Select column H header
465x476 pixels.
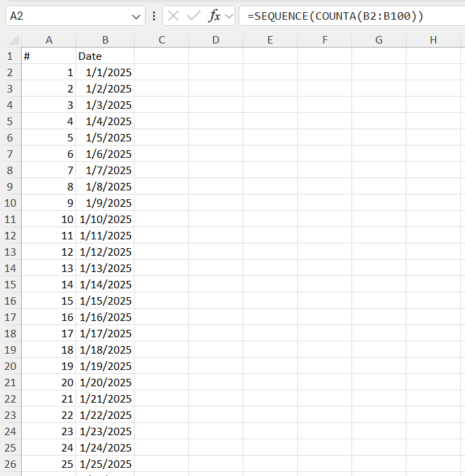(433, 40)
